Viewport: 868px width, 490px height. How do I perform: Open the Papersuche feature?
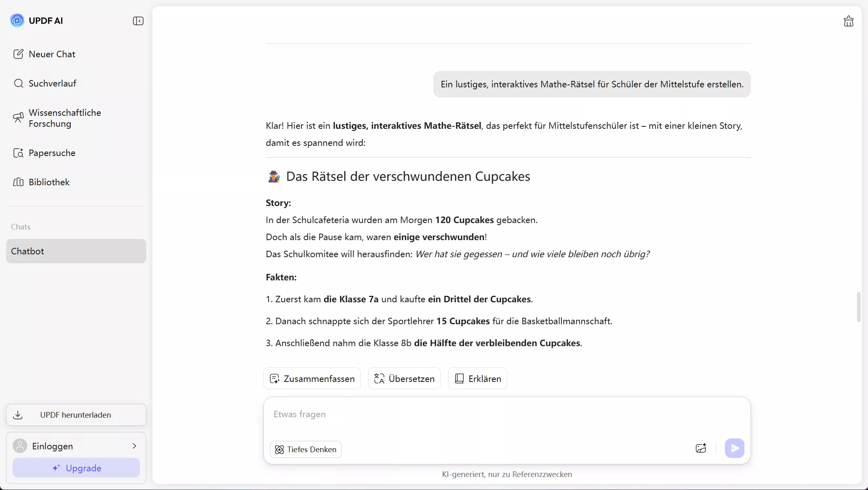pos(52,153)
